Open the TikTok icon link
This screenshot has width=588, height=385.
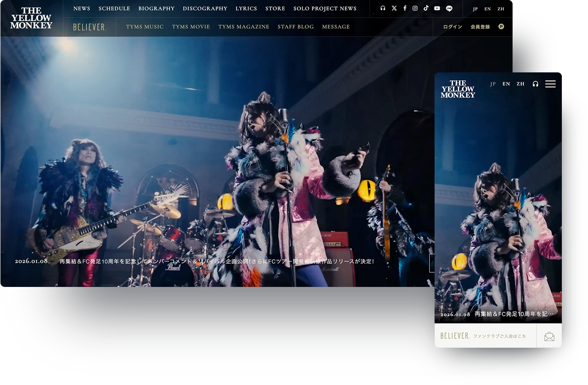[x=426, y=8]
